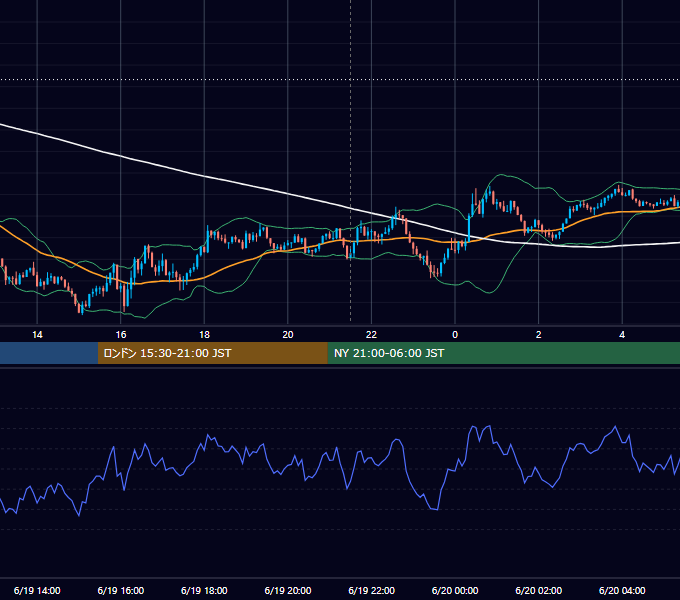Click the 6/20 04:00 date label
Viewport: 680px width, 600px height.
[x=622, y=590]
